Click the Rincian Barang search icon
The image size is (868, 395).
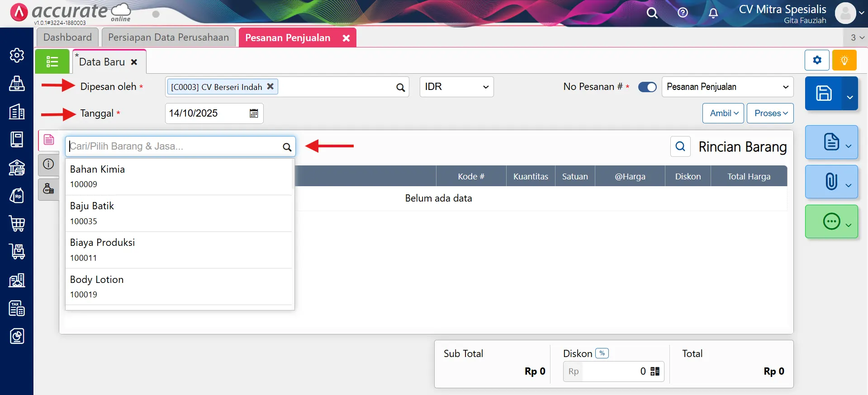tap(680, 146)
